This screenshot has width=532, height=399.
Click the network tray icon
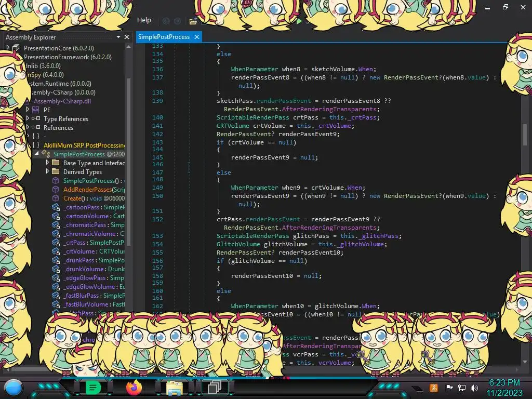click(x=462, y=388)
